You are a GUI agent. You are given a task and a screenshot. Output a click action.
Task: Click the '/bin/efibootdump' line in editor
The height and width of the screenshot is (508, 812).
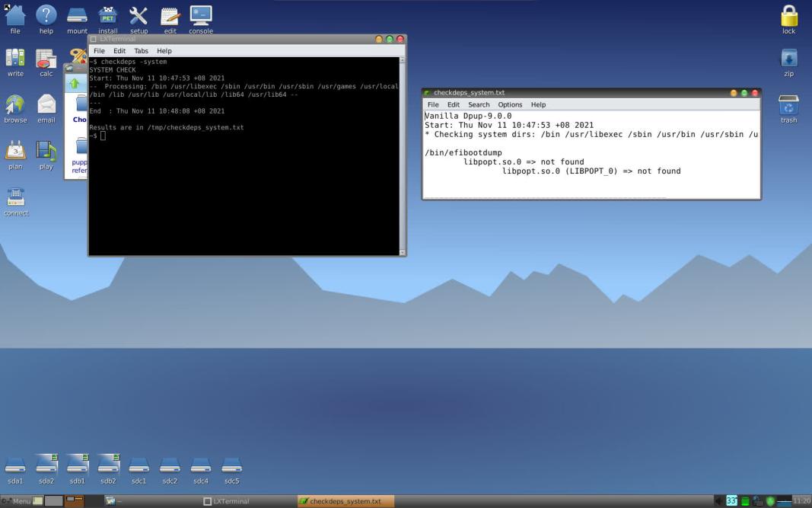[463, 153]
